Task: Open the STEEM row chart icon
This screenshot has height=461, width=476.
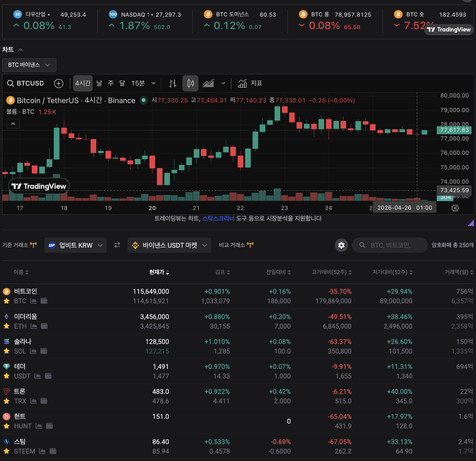Action: click(42, 451)
